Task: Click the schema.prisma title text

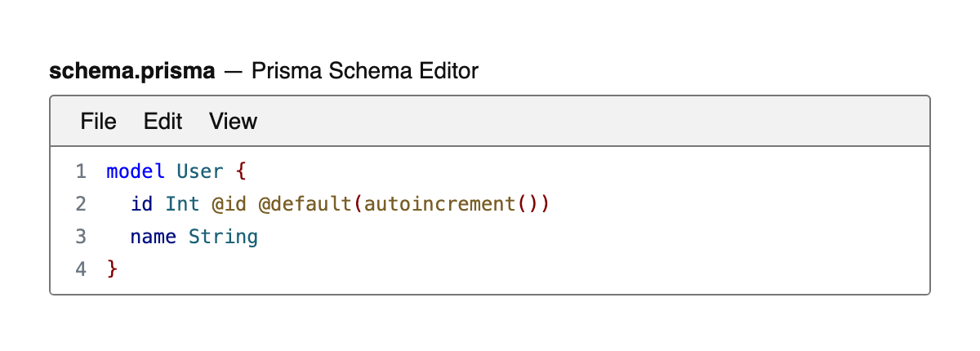Action: tap(132, 71)
